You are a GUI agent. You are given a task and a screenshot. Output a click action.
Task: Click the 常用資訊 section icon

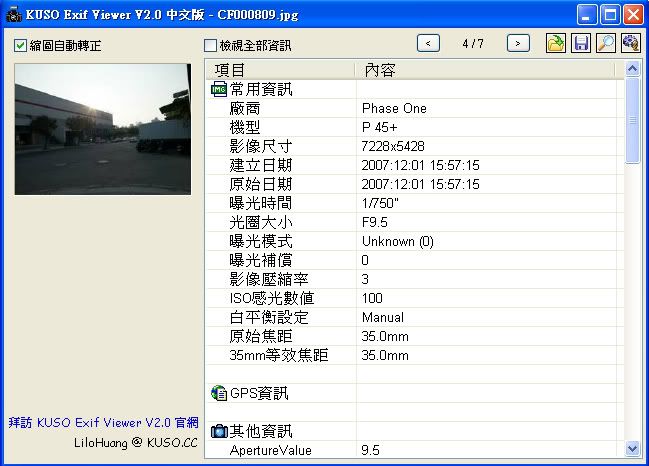pyautogui.click(x=220, y=90)
